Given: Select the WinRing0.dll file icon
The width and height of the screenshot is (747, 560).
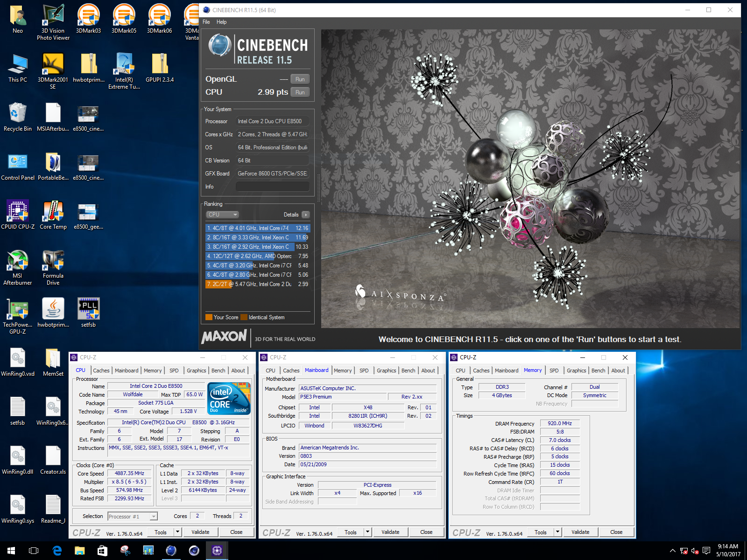Looking at the screenshot, I should point(18,460).
